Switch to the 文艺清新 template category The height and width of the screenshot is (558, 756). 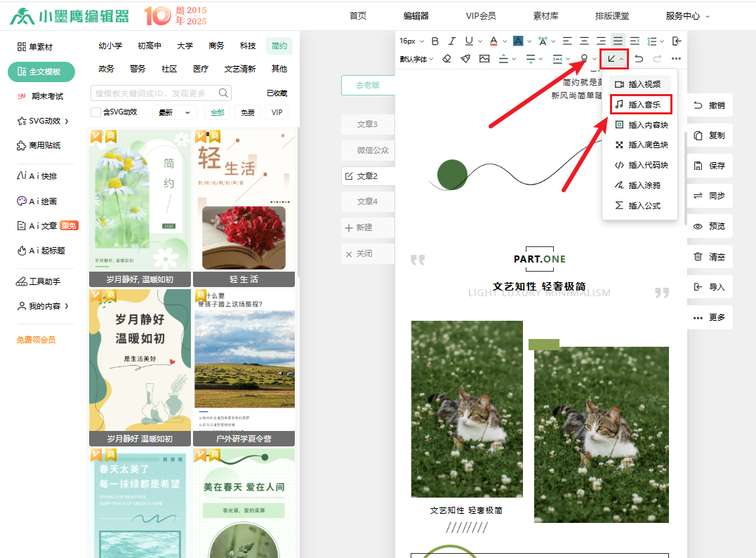[240, 69]
